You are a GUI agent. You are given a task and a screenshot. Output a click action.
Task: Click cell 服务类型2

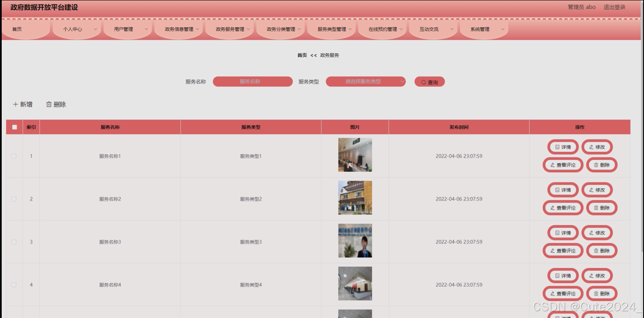[251, 199]
